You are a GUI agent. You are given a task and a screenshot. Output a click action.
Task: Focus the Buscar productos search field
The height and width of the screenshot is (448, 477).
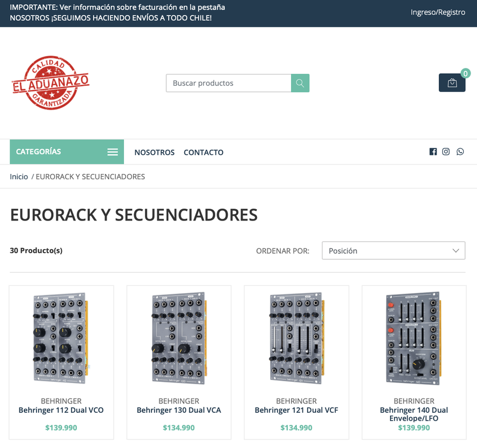click(x=228, y=83)
